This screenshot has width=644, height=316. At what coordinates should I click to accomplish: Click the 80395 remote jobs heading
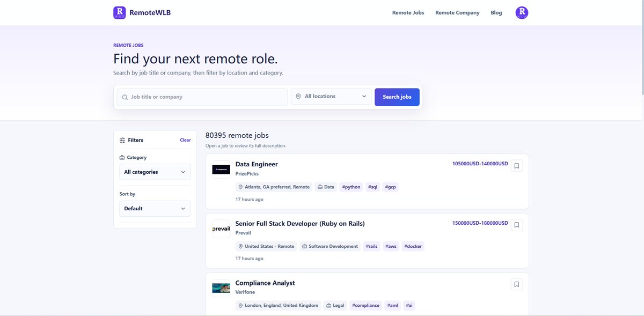pyautogui.click(x=237, y=135)
